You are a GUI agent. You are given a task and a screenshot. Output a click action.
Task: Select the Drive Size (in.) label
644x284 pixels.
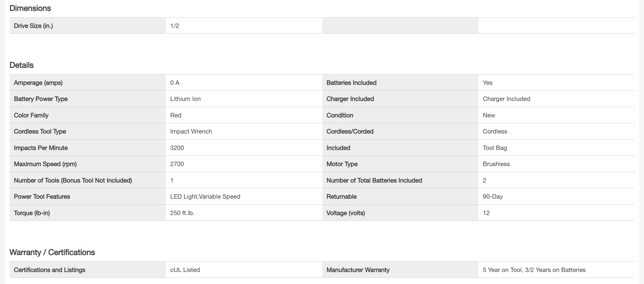pyautogui.click(x=33, y=26)
